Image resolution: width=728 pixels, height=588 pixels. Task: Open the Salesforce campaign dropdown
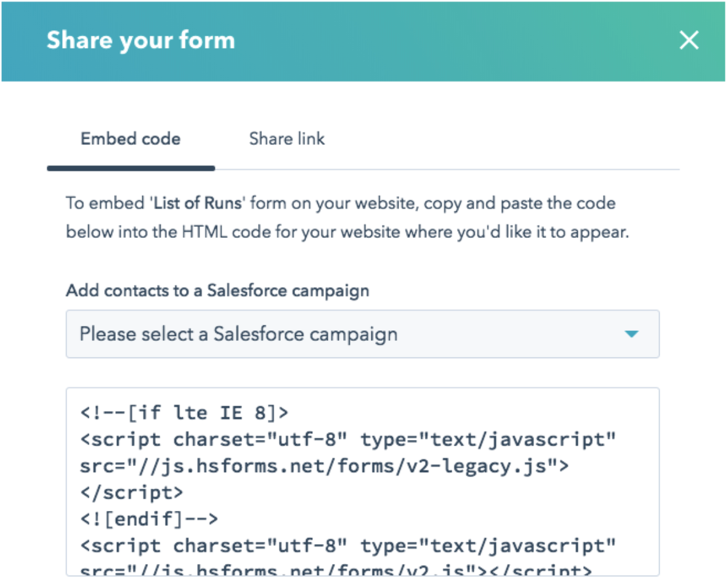point(362,334)
